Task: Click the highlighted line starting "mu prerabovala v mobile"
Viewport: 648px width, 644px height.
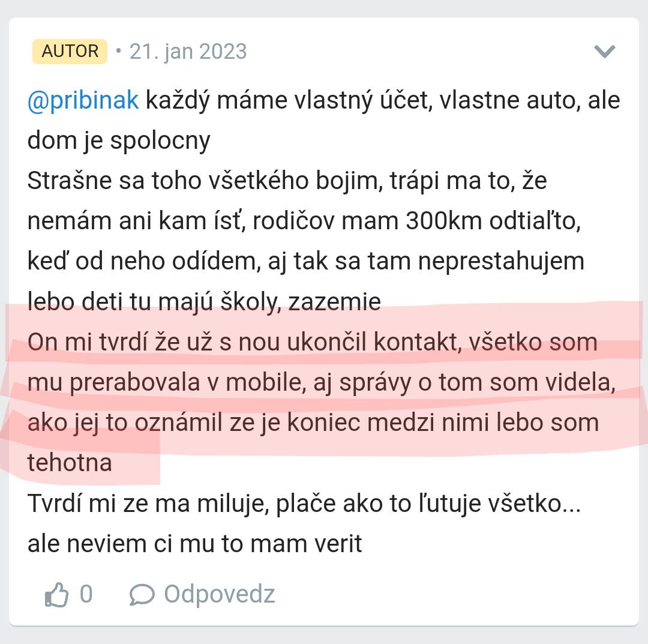Action: [321, 382]
